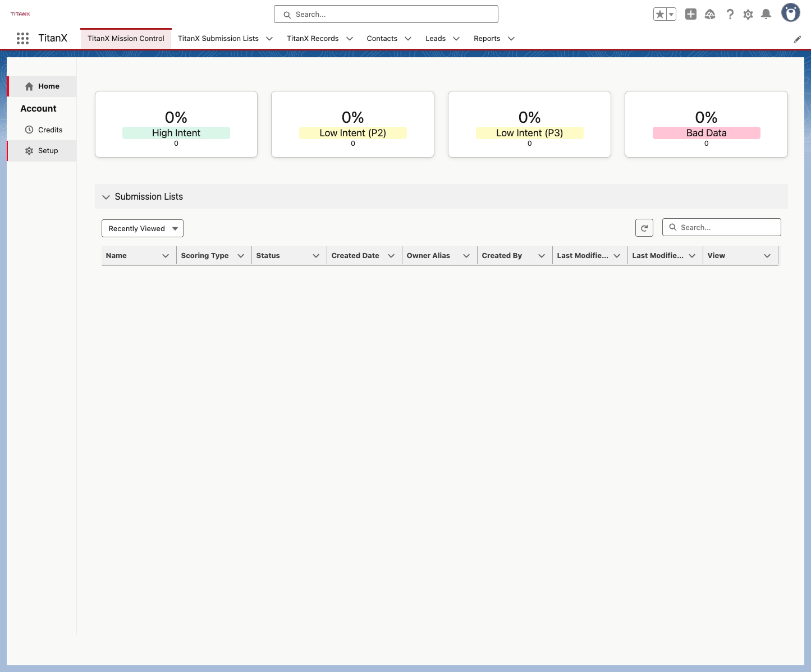Viewport: 811px width, 672px height.
Task: Open the Notifications bell icon
Action: point(766,15)
